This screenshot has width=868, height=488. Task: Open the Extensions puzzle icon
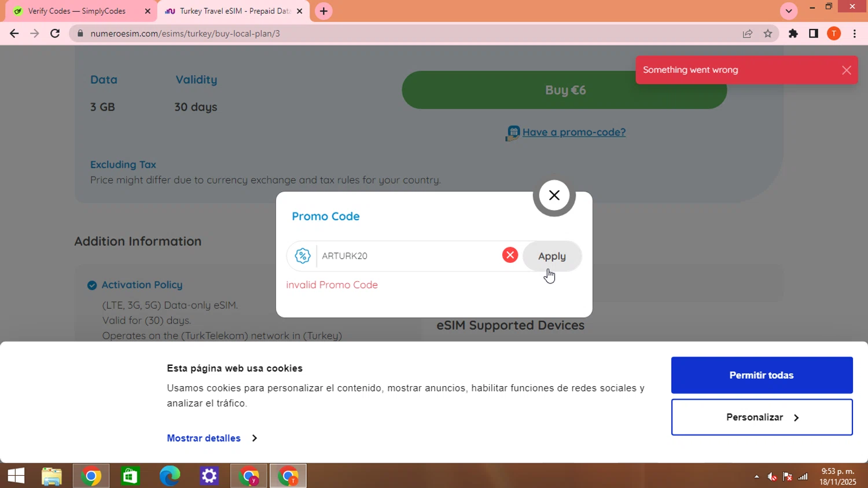point(793,34)
